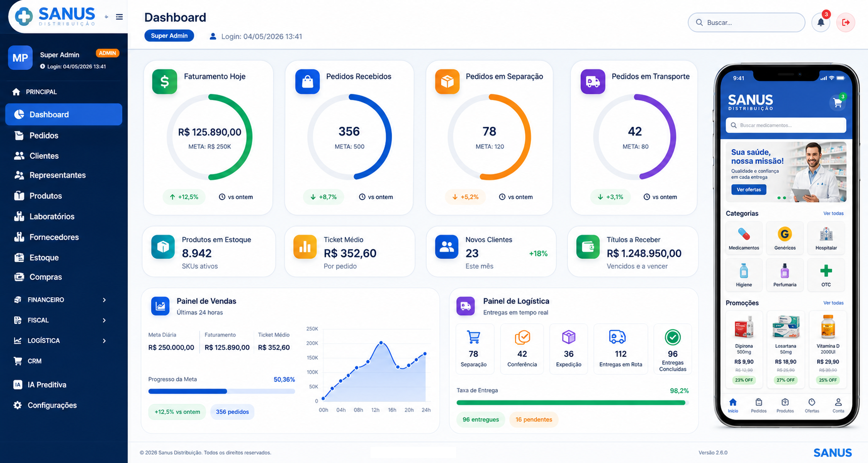Viewport: 868px width, 463px height.
Task: Click the Pedidos em Transporte truck icon
Action: point(593,82)
